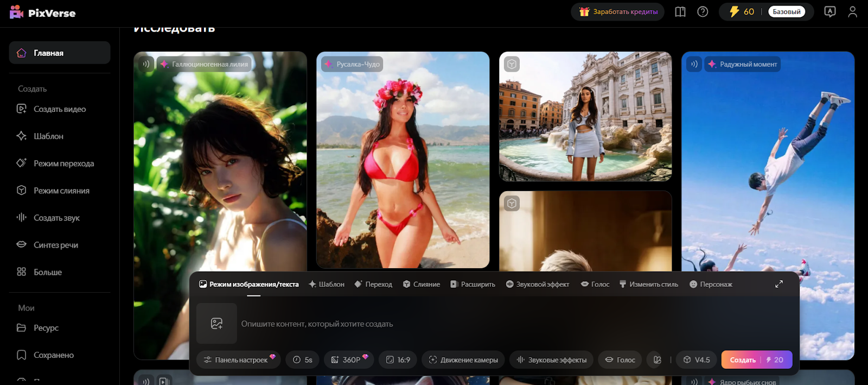
Task: Open the language translate icon in header
Action: click(x=829, y=11)
